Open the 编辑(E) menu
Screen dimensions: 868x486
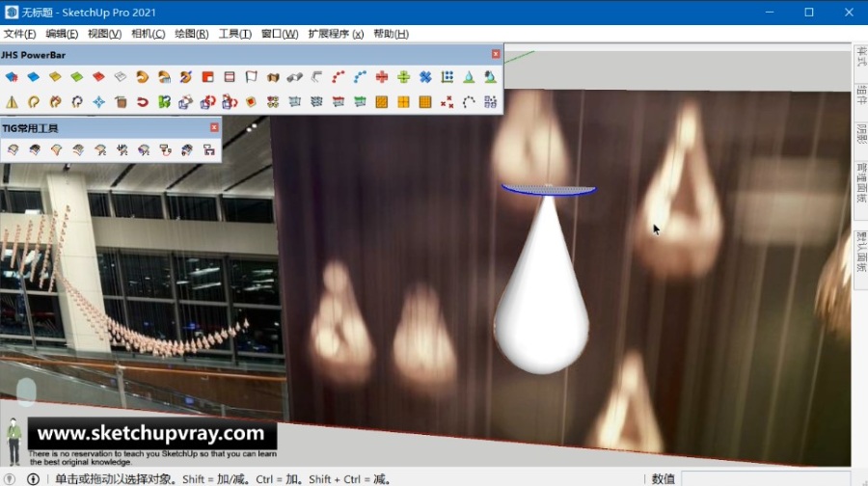pyautogui.click(x=62, y=34)
